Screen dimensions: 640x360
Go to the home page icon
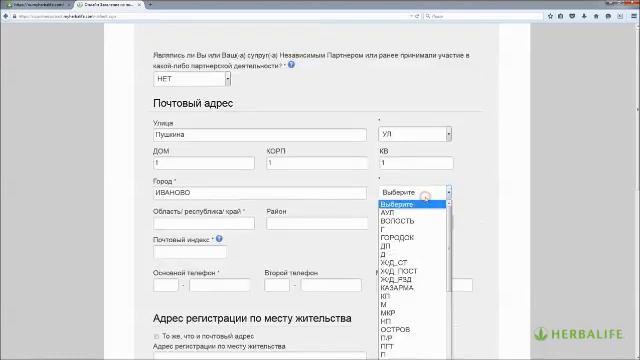point(596,16)
